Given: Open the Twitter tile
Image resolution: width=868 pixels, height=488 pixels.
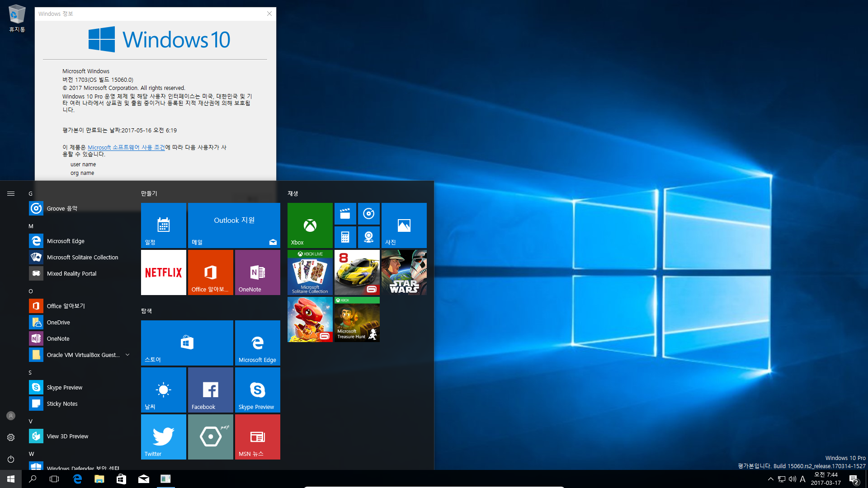Looking at the screenshot, I should tap(164, 436).
